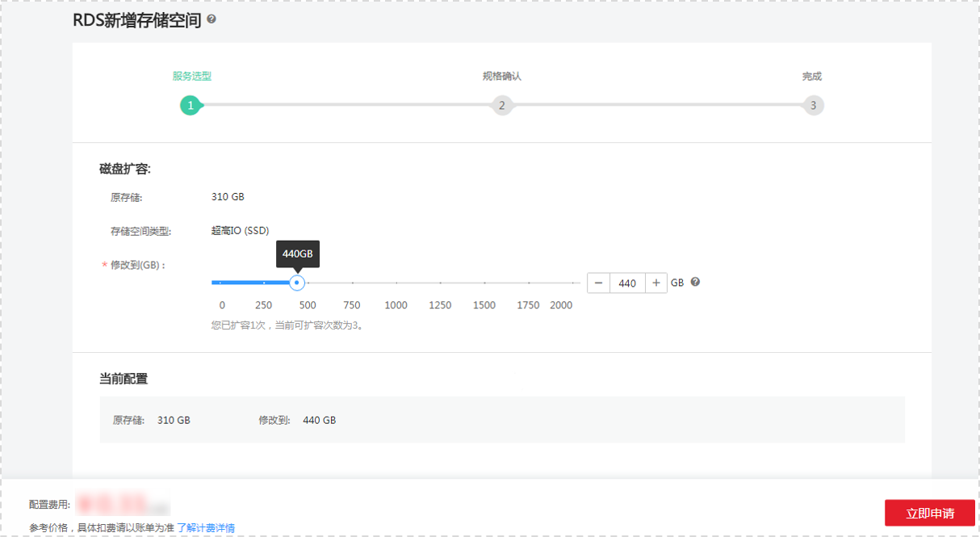Click the 超高IO (SSD) storage type text

pos(241,231)
